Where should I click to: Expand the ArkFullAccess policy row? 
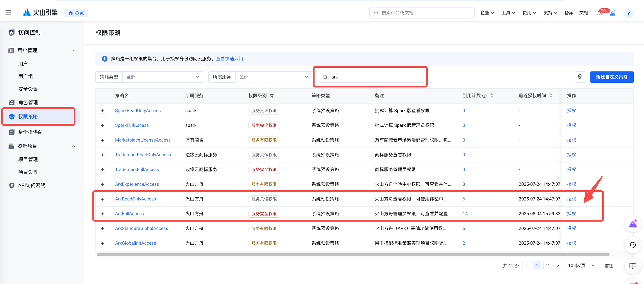pyautogui.click(x=102, y=214)
